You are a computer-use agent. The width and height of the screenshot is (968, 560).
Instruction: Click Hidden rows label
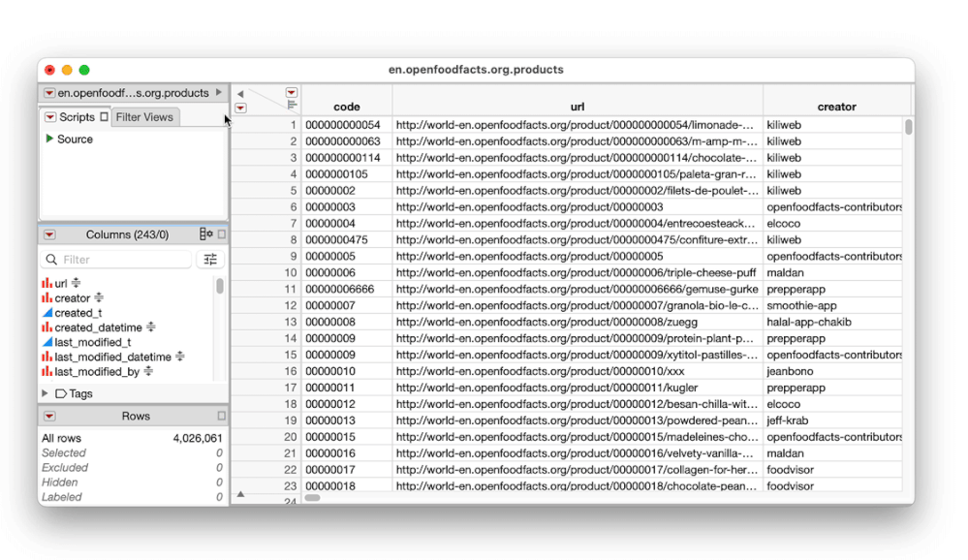point(59,482)
